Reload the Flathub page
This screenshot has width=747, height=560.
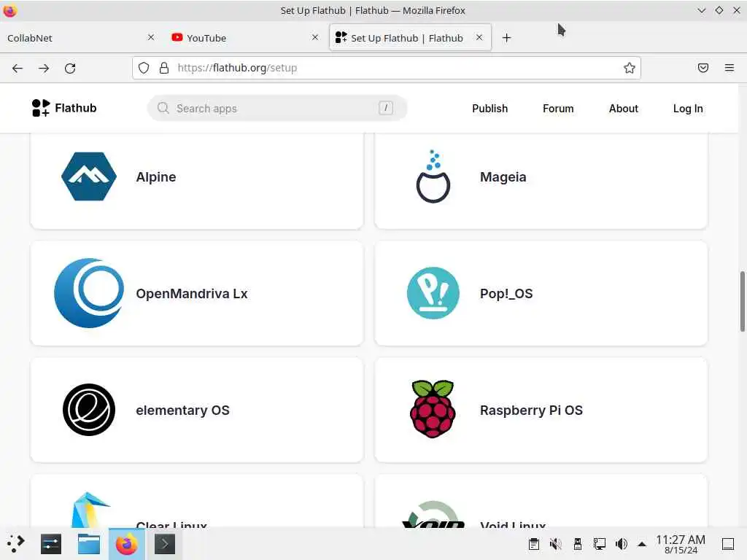(x=70, y=68)
